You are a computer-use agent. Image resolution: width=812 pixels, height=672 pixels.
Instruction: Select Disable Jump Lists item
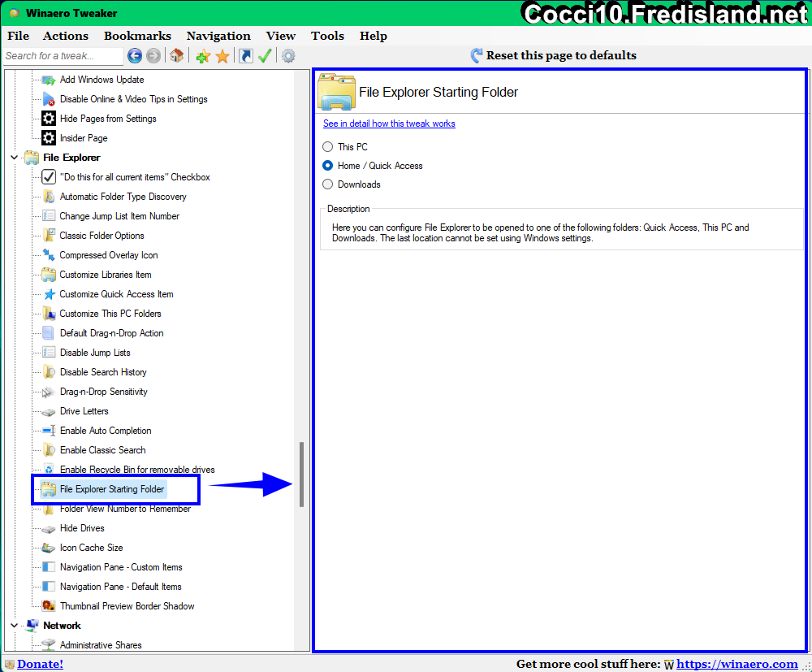95,353
